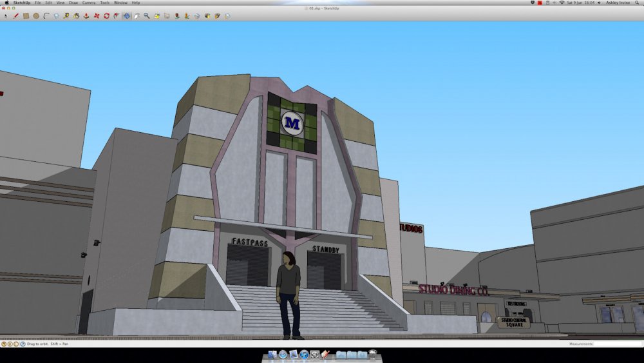Select the Arc tool
644x363 pixels.
46,15
